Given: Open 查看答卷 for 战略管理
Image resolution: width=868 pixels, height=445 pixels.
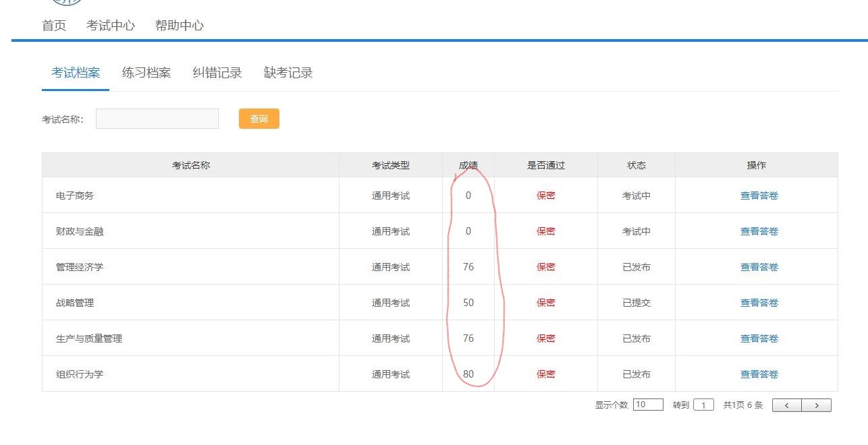Looking at the screenshot, I should pyautogui.click(x=759, y=303).
